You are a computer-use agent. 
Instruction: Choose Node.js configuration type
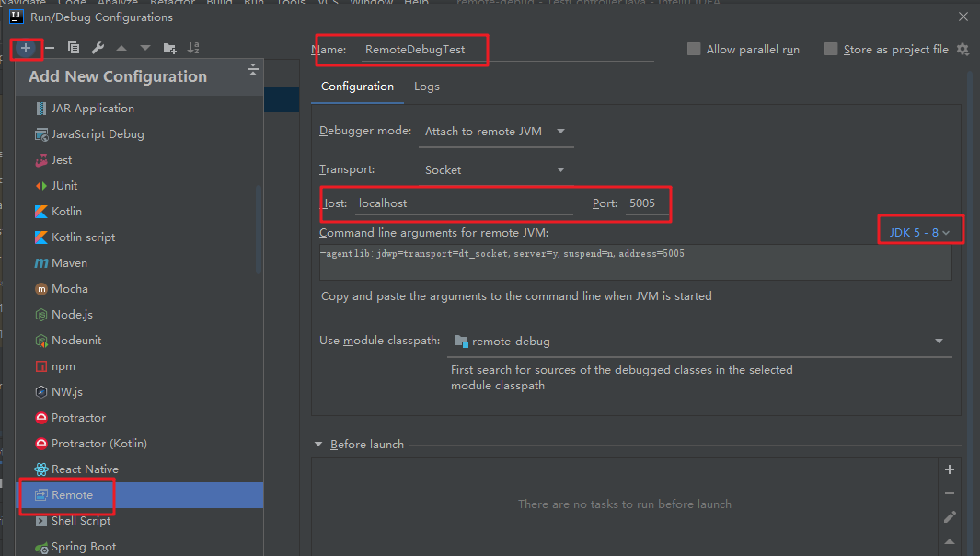(139, 315)
